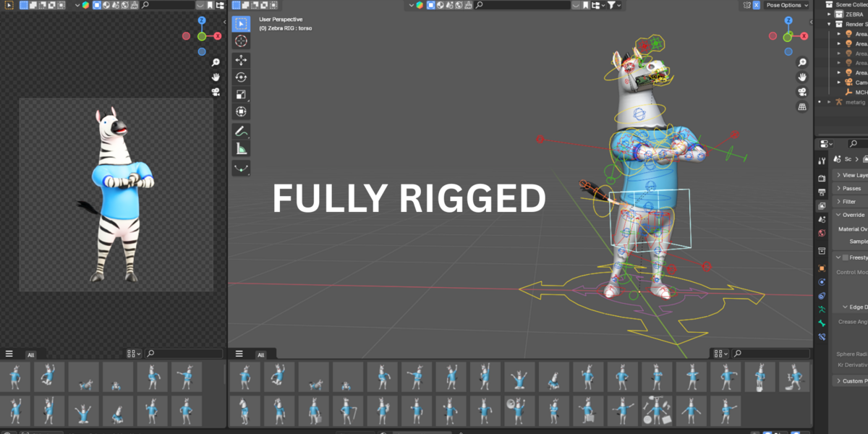Toggle the camera view in the right viewport
Viewport: 868px width, 434px height.
(x=802, y=92)
